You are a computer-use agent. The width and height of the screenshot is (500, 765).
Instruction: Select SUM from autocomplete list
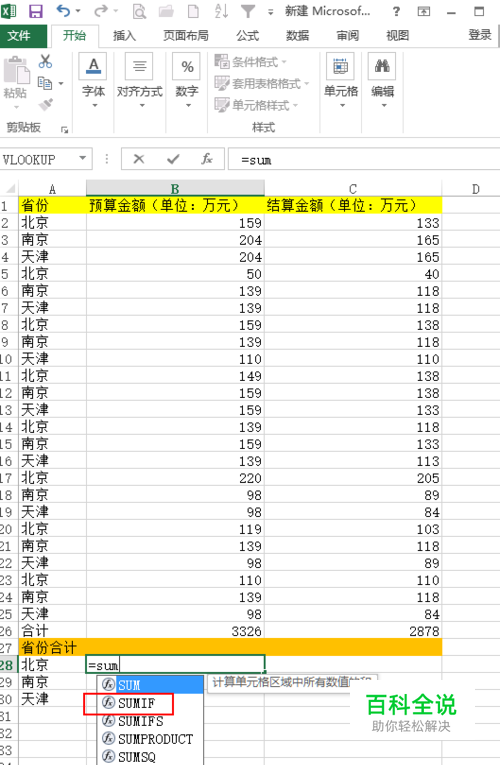point(150,685)
